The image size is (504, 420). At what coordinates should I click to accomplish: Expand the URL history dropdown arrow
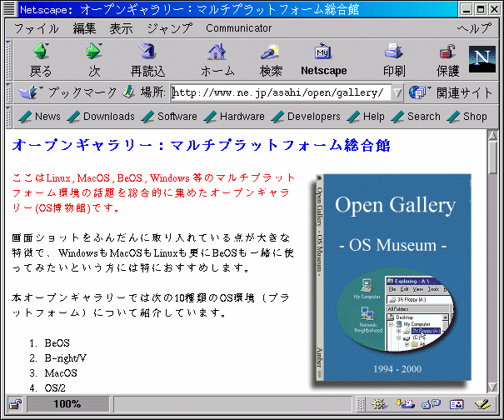coord(397,93)
